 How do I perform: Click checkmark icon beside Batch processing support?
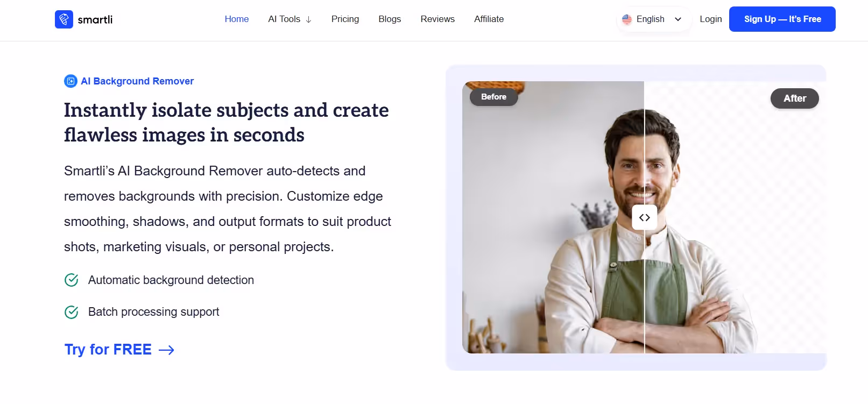pyautogui.click(x=72, y=312)
